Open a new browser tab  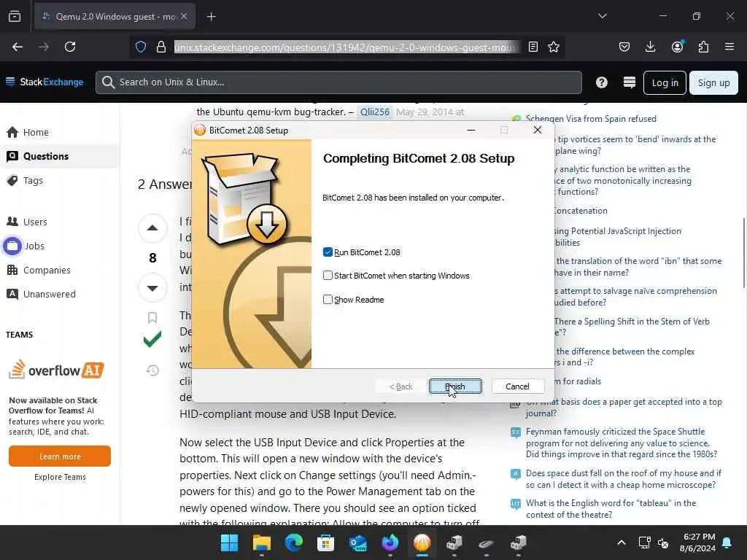pyautogui.click(x=211, y=17)
